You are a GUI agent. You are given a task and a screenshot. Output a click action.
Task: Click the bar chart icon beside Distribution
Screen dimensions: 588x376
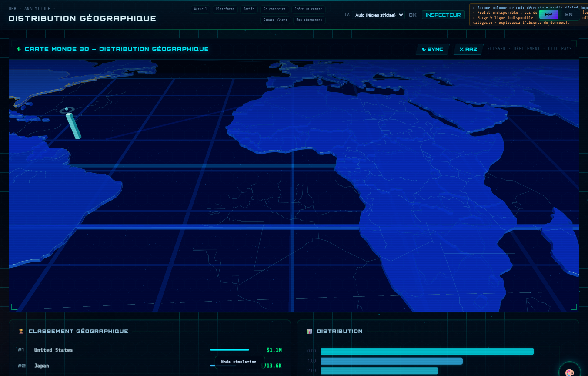click(309, 331)
